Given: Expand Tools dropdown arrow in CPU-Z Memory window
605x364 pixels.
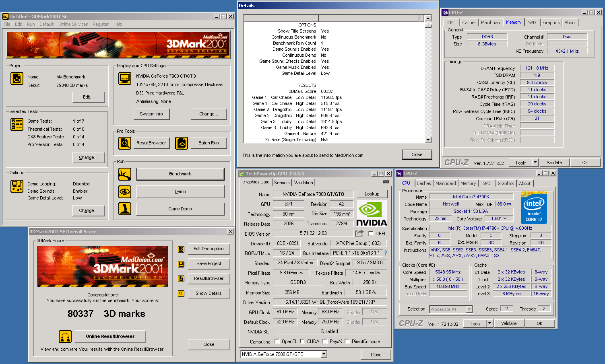Looking at the screenshot, I should tap(535, 162).
